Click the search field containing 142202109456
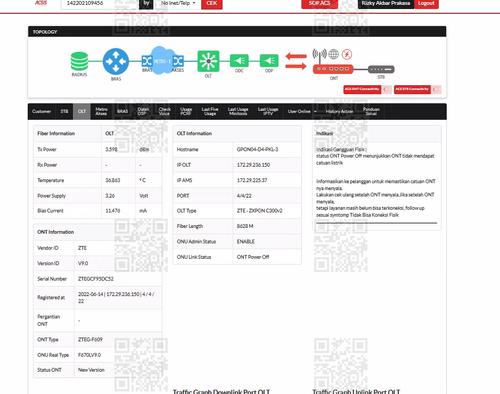 coord(100,4)
